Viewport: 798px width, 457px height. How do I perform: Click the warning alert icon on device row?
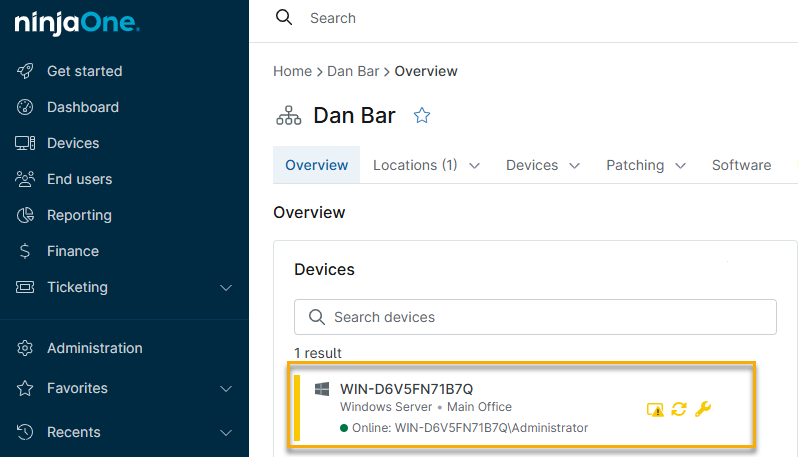[655, 409]
